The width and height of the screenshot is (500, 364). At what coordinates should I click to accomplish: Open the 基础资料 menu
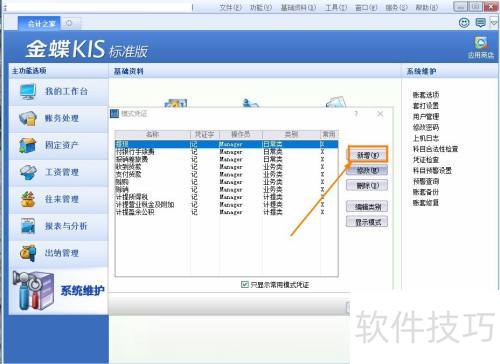tap(298, 7)
